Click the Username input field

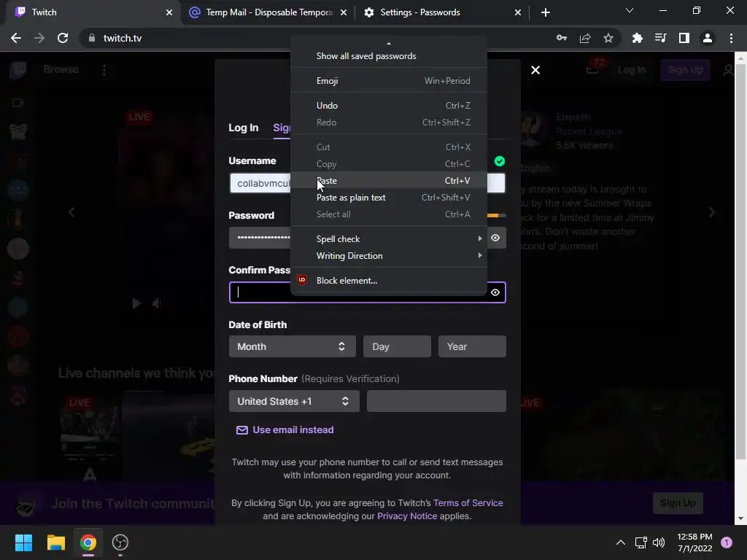click(368, 183)
